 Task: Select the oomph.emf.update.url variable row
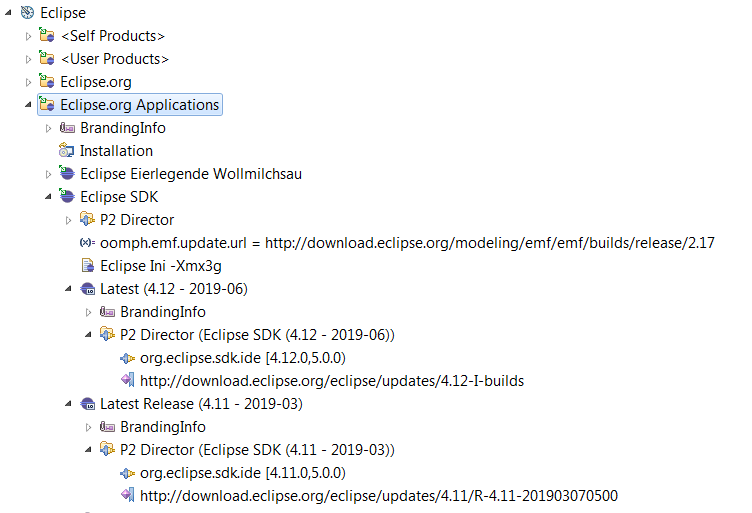[407, 243]
